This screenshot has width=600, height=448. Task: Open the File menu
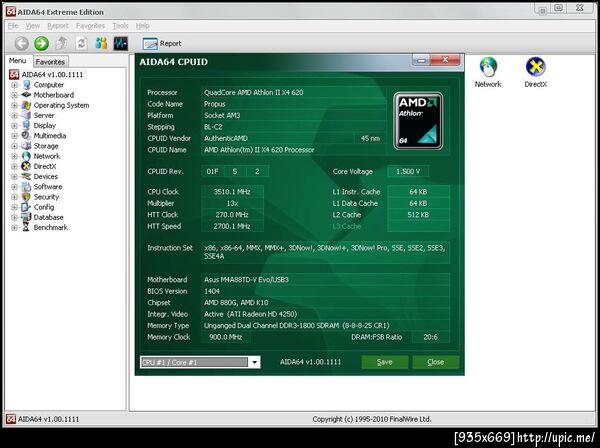pyautogui.click(x=13, y=26)
